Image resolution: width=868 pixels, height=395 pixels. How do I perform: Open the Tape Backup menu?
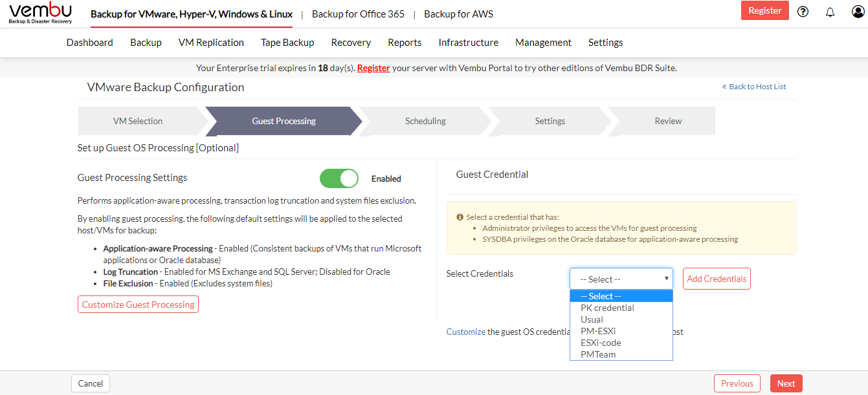[x=287, y=43]
